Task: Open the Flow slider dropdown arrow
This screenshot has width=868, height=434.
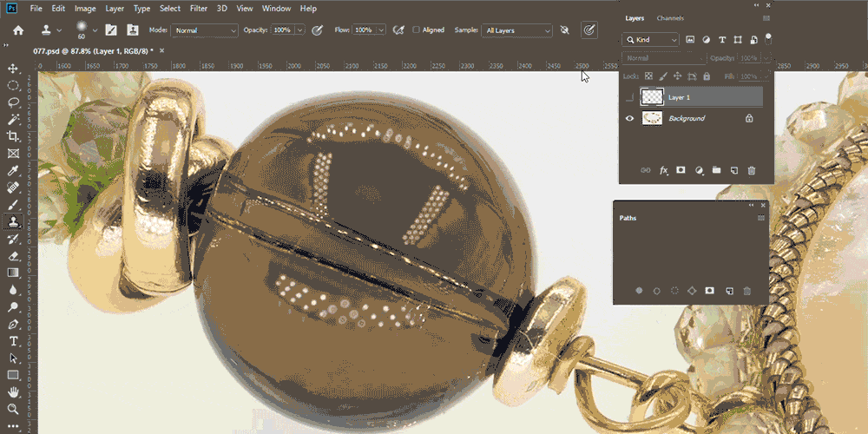Action: [x=381, y=30]
